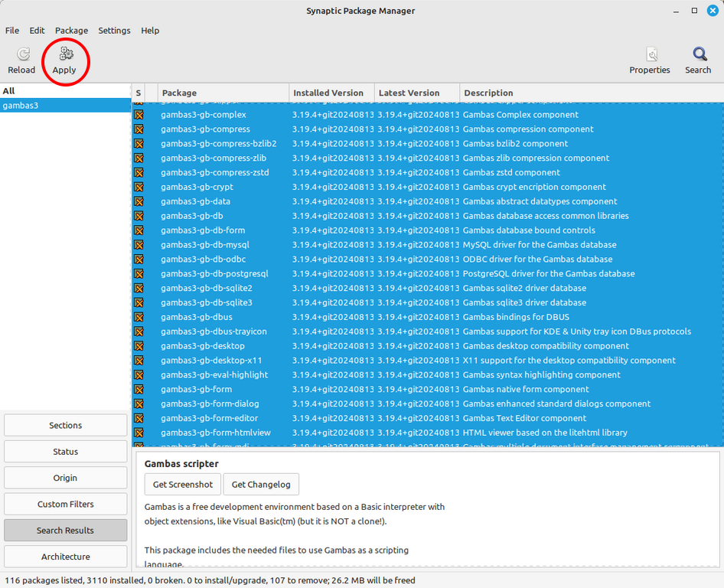Sort by the Latest Version column header
Screen dimensions: 724x588
(417, 93)
